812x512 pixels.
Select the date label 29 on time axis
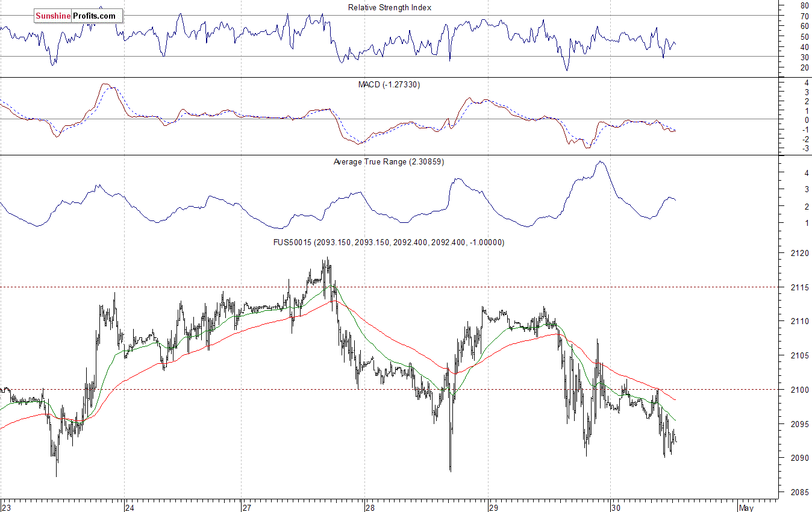[x=493, y=507]
